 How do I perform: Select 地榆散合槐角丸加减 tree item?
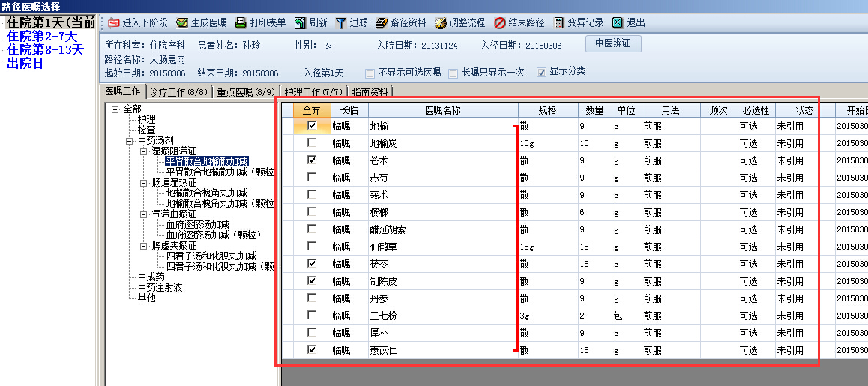(x=206, y=193)
